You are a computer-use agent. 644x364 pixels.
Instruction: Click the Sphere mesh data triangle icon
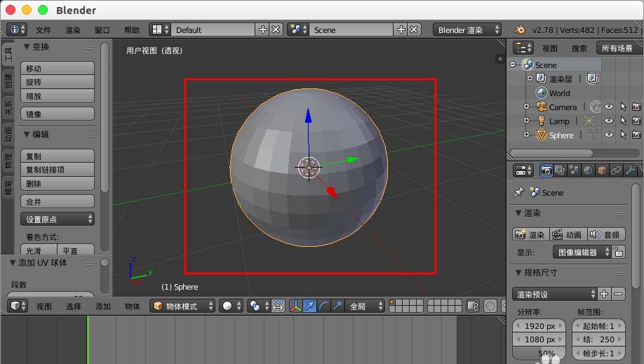(593, 135)
